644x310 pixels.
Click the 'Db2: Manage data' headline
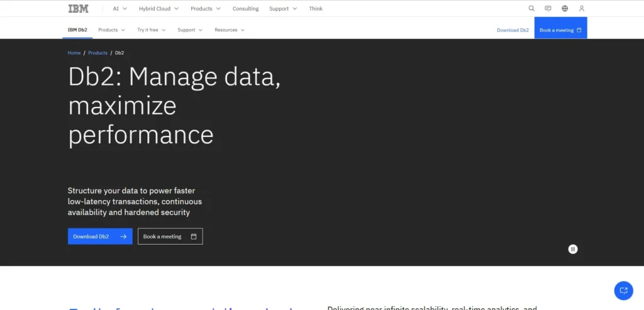(x=174, y=106)
